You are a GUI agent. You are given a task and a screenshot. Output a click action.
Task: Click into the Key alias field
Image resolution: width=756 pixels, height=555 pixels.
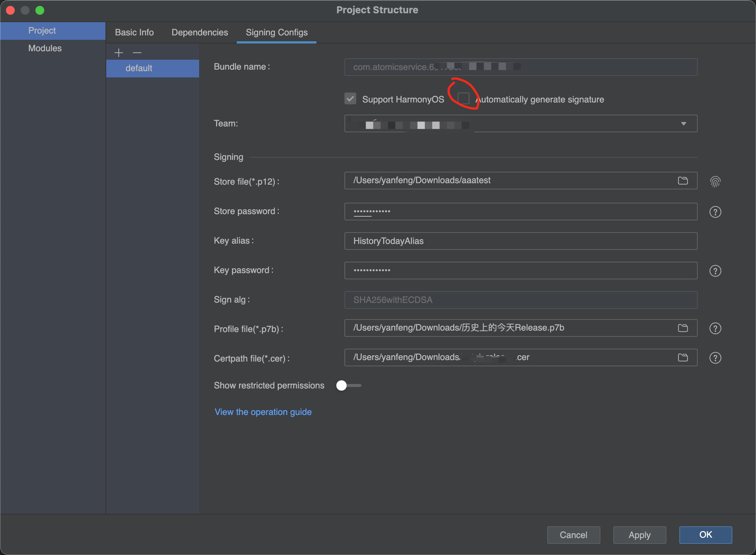pyautogui.click(x=520, y=241)
